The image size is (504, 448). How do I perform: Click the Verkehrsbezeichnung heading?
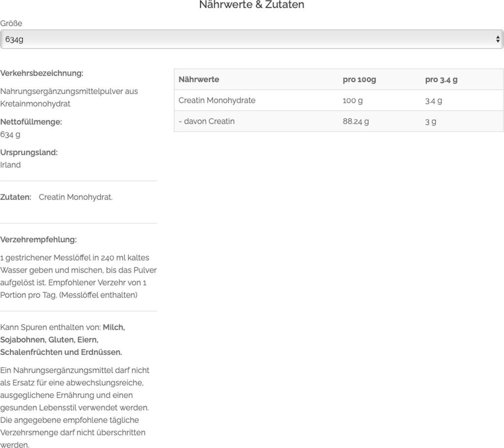coord(42,73)
